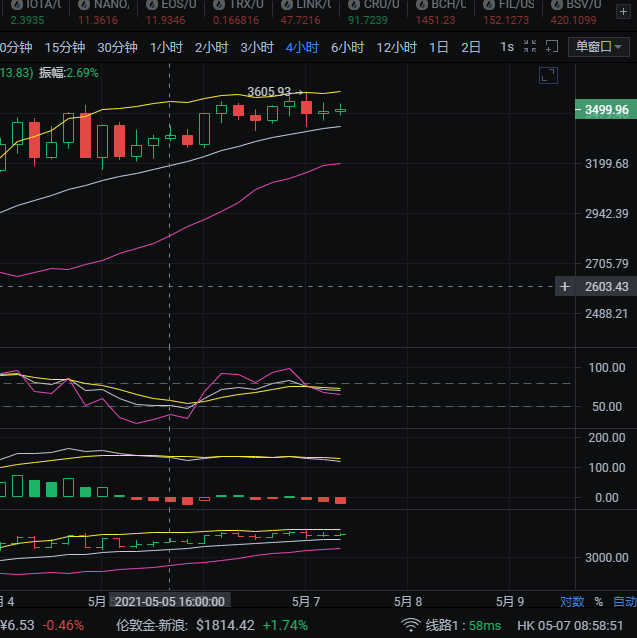
Task: Click the plus icon on price crosshair label
Action: tap(565, 287)
